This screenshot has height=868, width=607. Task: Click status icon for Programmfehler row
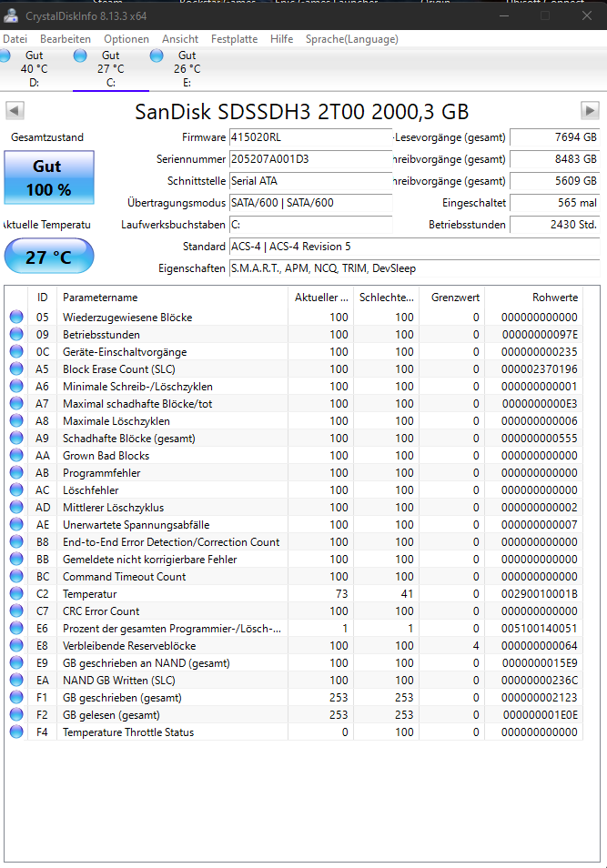pyautogui.click(x=16, y=472)
